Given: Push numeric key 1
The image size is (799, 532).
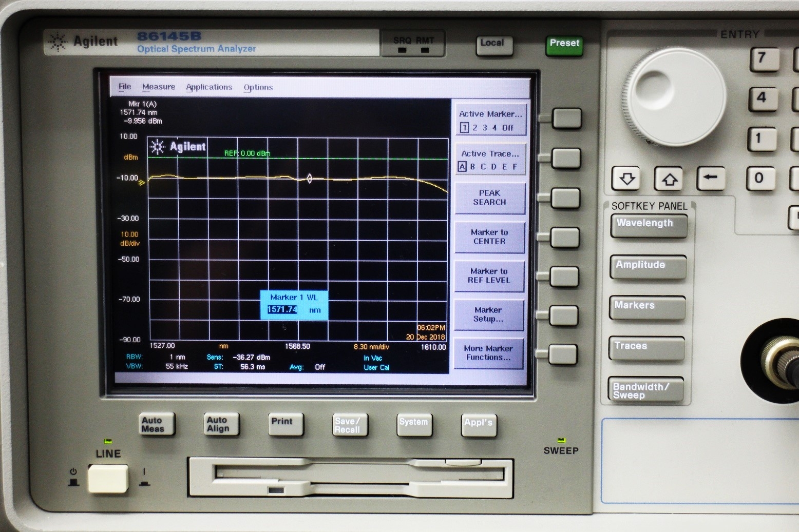Looking at the screenshot, I should click(761, 139).
